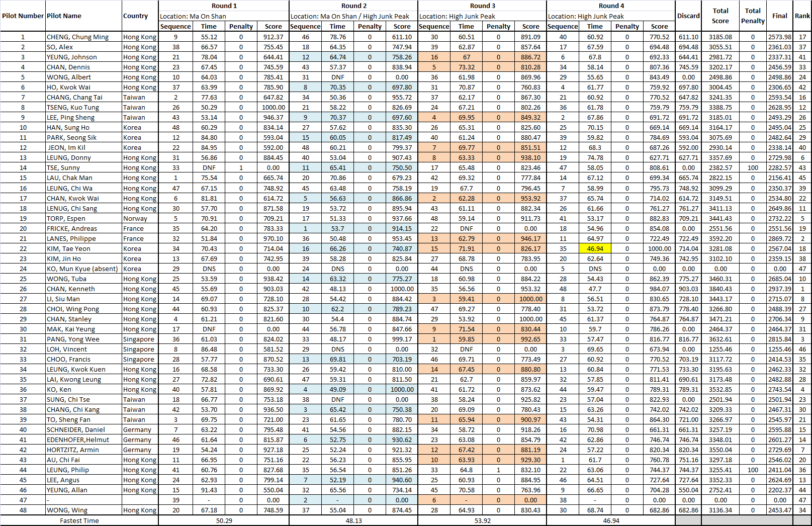Image resolution: width=812 pixels, height=526 pixels.
Task: Select the Round 3 header cell
Action: [482, 6]
